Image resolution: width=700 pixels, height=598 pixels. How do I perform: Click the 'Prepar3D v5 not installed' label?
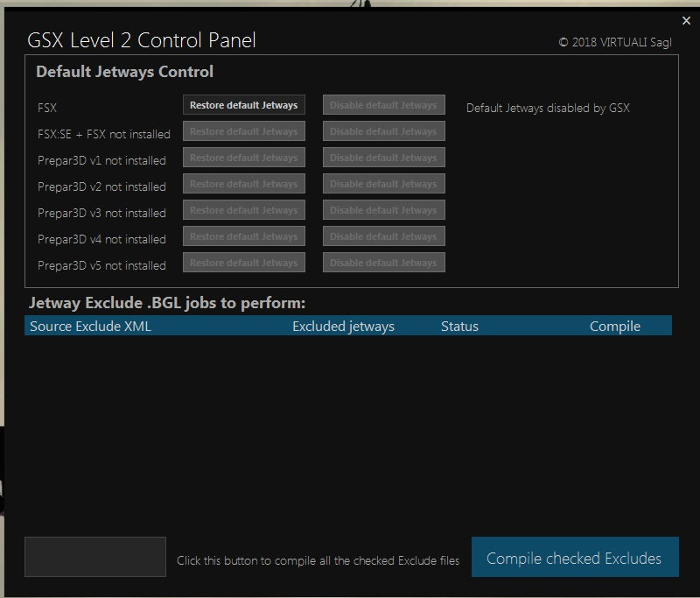tap(101, 265)
